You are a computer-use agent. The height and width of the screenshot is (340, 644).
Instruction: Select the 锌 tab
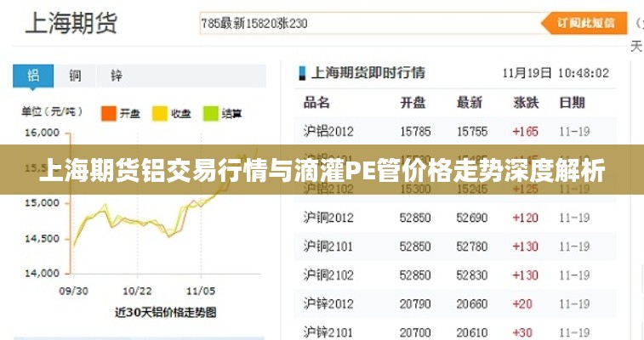point(117,76)
